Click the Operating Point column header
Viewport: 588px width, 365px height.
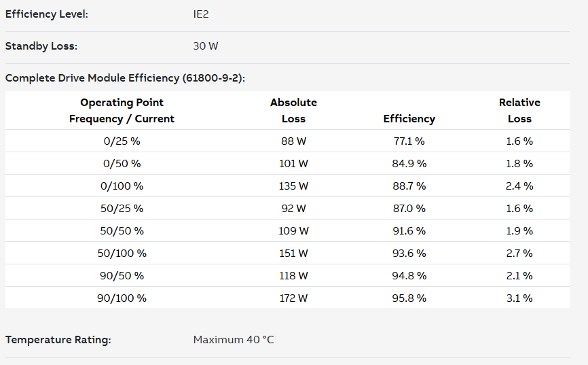[x=122, y=110]
